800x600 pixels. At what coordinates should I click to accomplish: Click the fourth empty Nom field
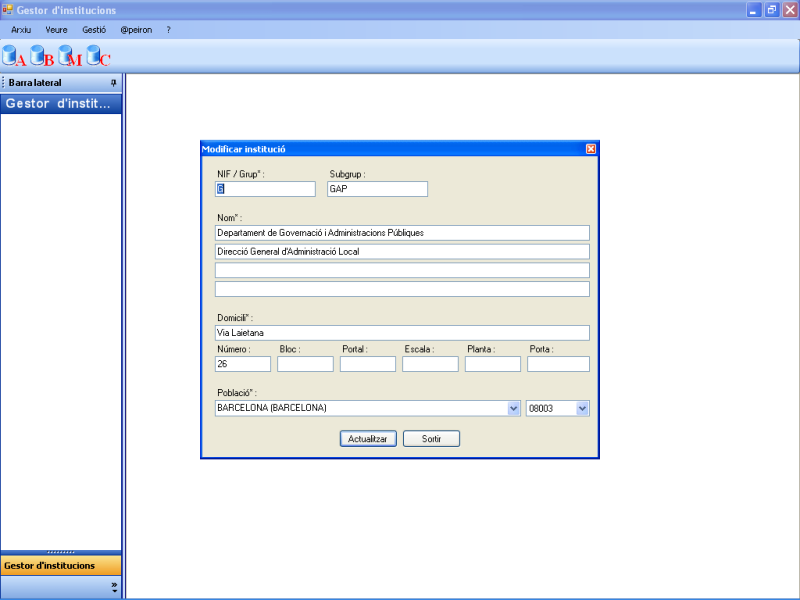point(402,289)
